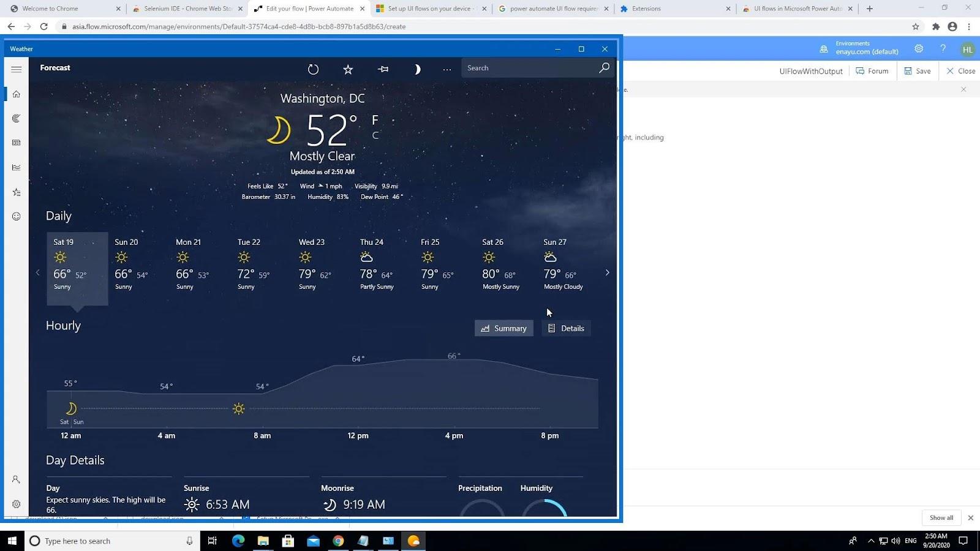Click the Weather Search field
The width and height of the screenshot is (980, 551).
530,68
